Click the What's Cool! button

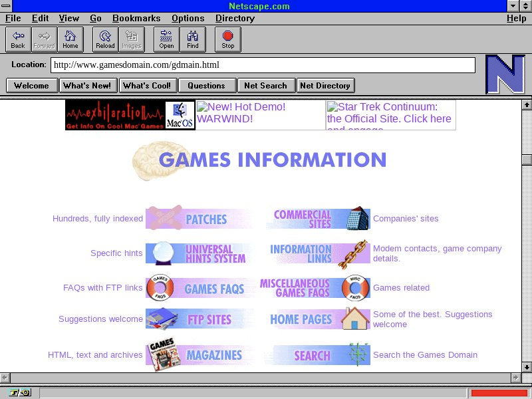pos(147,86)
